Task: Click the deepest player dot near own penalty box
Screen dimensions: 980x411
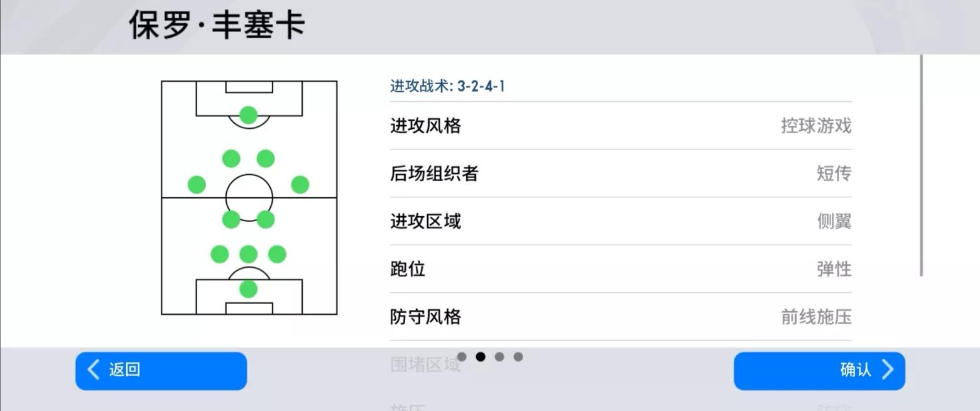Action: click(248, 288)
